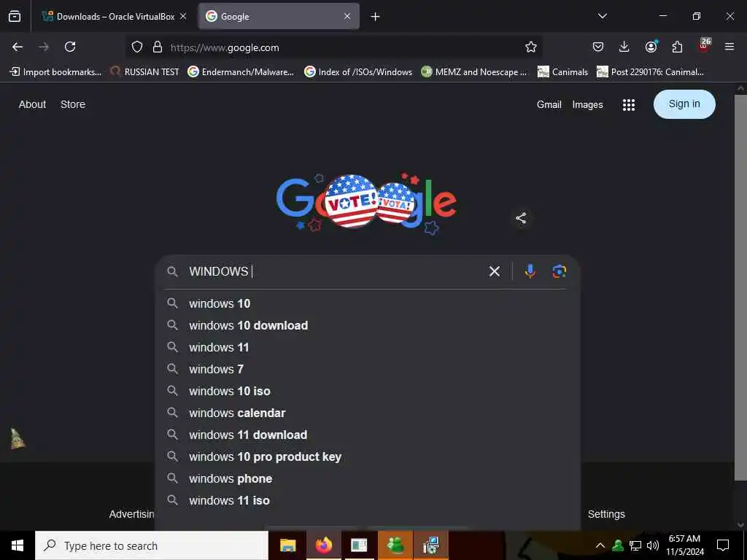Click the Sign in button
The width and height of the screenshot is (747, 560).
[x=684, y=104]
